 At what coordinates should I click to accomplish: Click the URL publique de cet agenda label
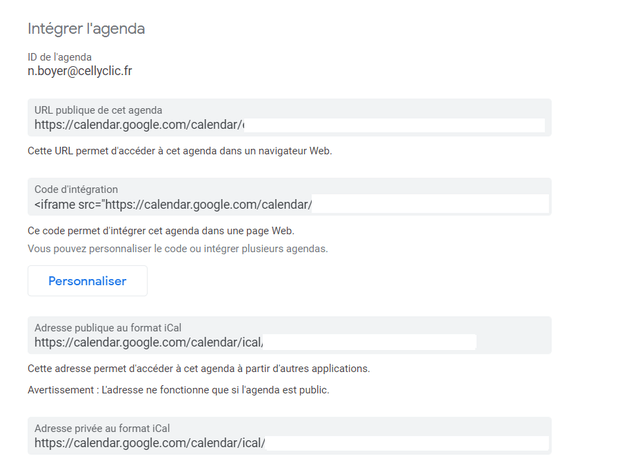98,110
